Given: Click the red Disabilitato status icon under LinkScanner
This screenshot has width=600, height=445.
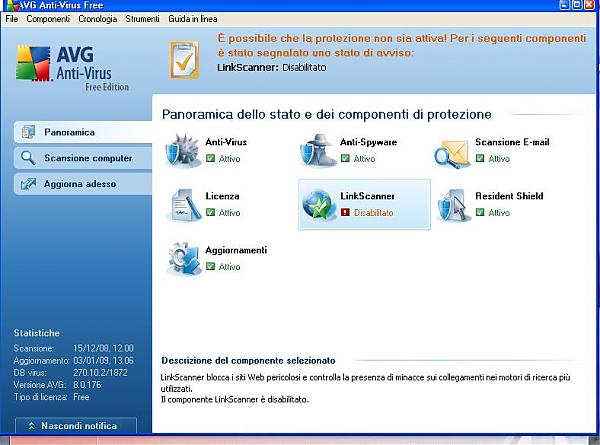Looking at the screenshot, I should point(345,212).
